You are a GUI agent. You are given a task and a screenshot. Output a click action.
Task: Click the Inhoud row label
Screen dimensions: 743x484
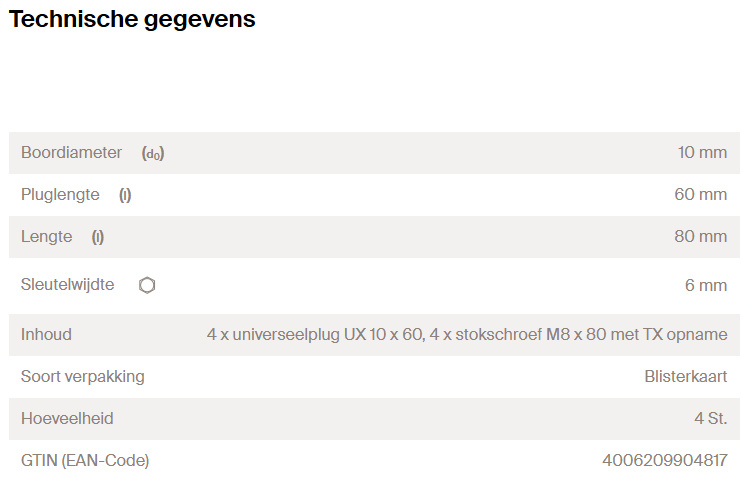tap(46, 334)
